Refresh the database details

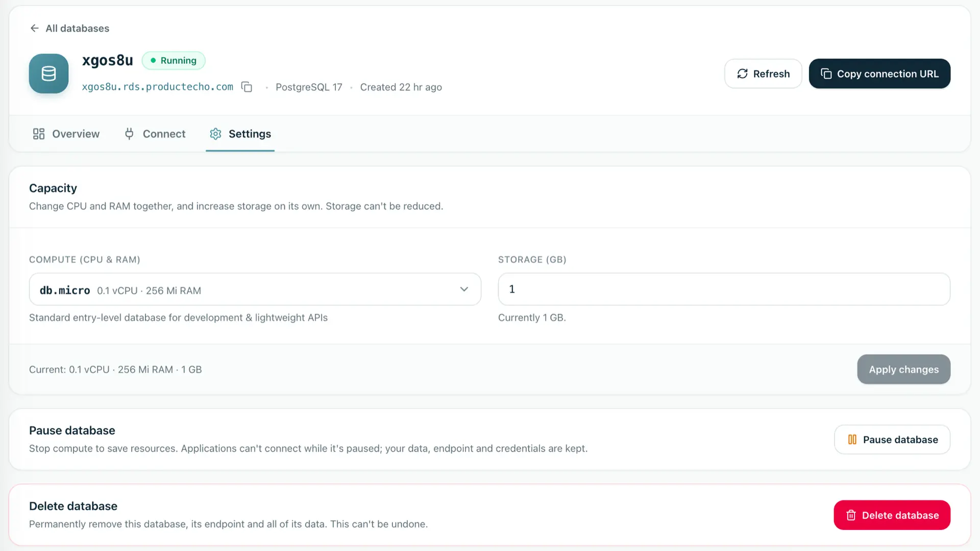coord(763,74)
